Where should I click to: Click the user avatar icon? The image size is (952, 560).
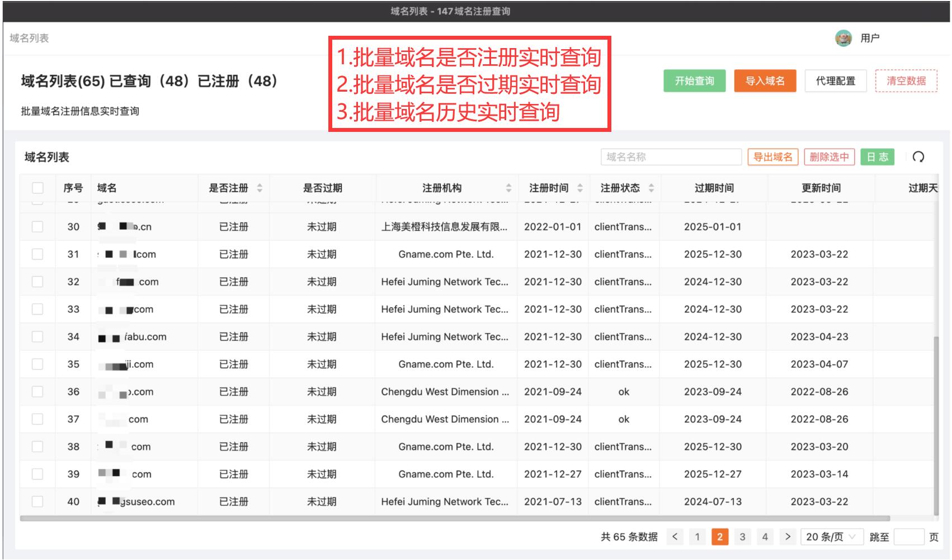tap(842, 38)
